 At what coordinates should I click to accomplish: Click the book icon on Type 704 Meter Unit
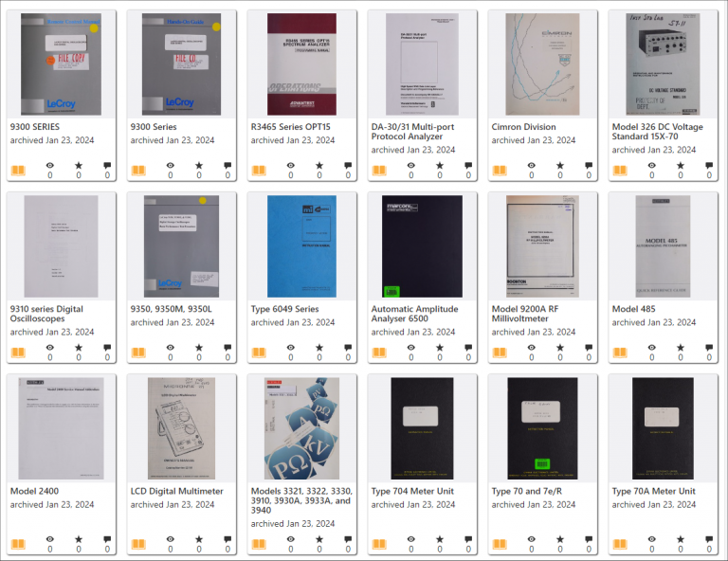pos(379,544)
